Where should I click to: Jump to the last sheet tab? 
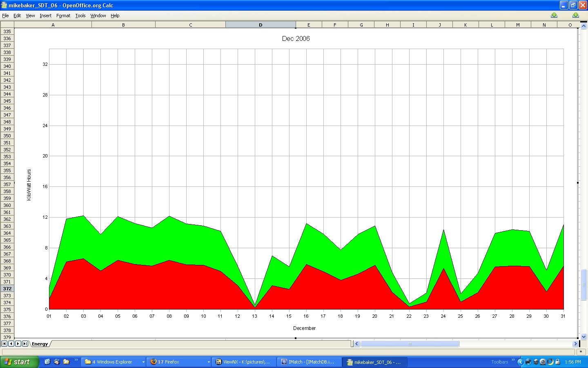click(x=25, y=344)
